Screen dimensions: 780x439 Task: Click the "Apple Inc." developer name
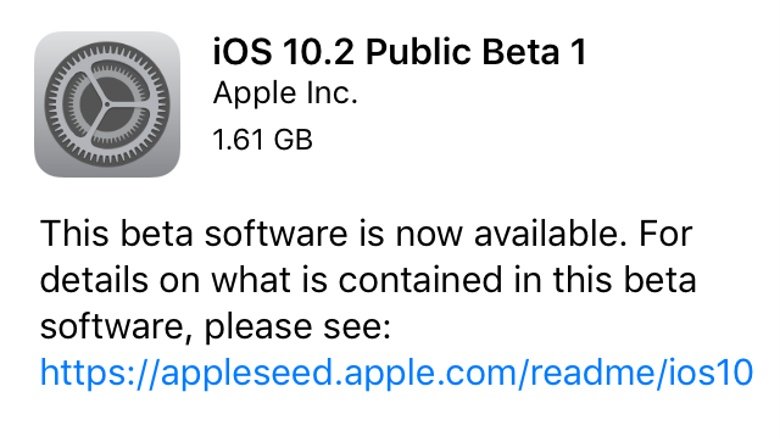tap(285, 95)
